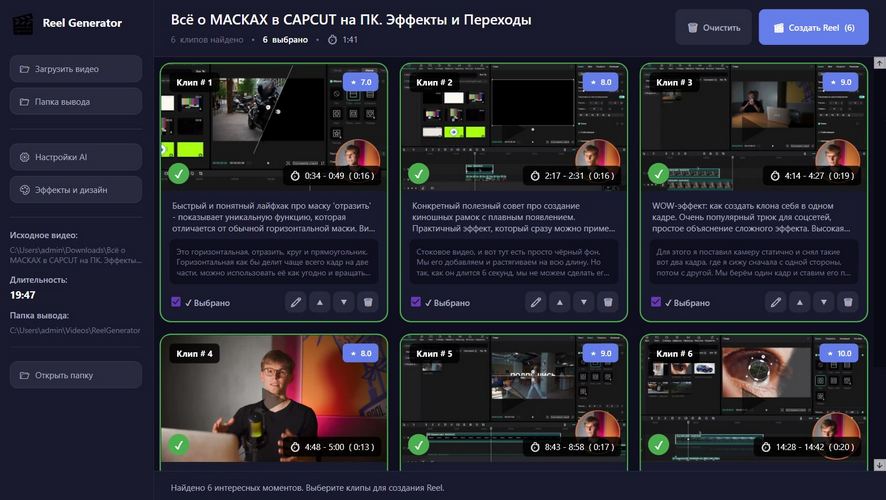This screenshot has height=500, width=886.
Task: Toggle the Выбрано checkbox for Клип #3
Action: point(655,302)
